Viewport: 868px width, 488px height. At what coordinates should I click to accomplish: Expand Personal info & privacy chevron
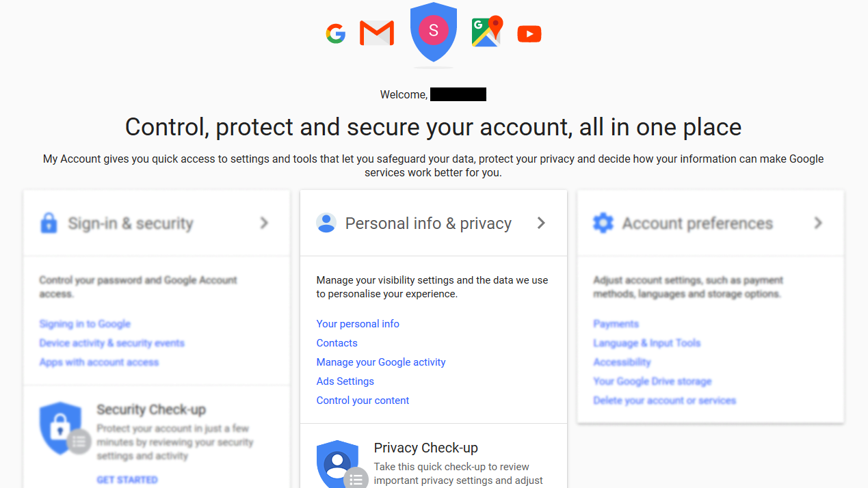click(x=541, y=223)
